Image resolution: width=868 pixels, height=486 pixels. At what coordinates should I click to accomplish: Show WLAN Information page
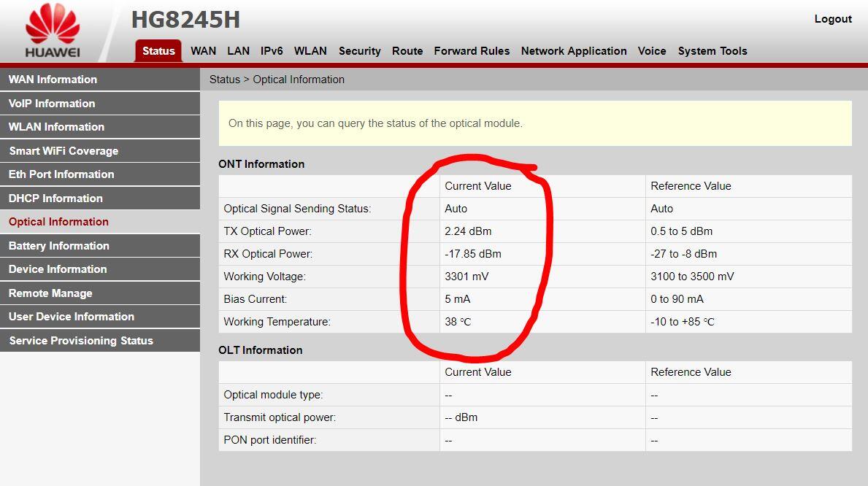click(x=99, y=127)
